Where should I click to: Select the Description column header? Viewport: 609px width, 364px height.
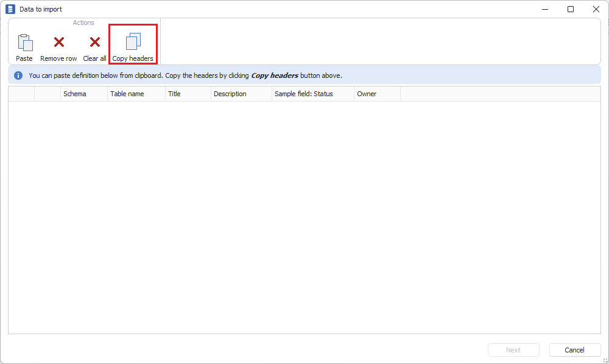241,94
